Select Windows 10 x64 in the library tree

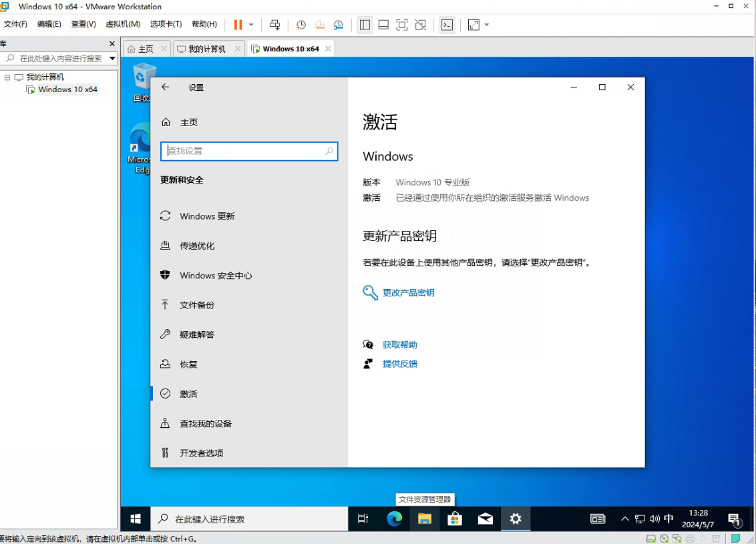67,89
